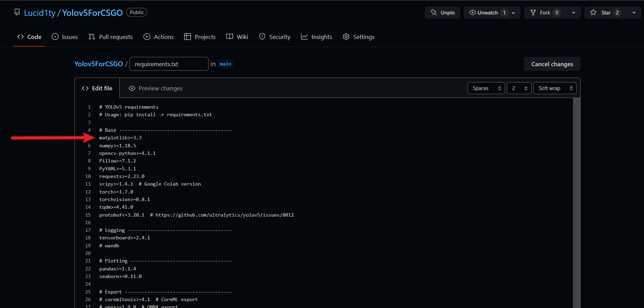Expand the Fork options dropdown arrow
This screenshot has height=308, width=644.
574,13
